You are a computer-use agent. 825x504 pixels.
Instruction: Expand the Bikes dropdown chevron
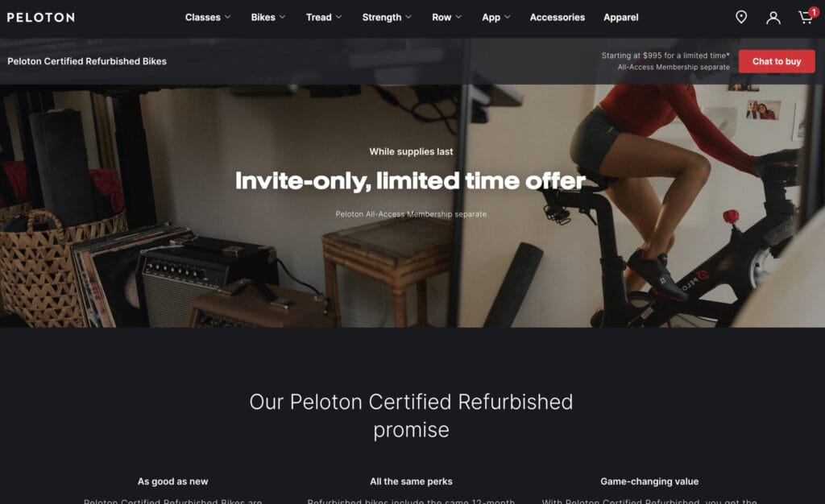point(283,18)
